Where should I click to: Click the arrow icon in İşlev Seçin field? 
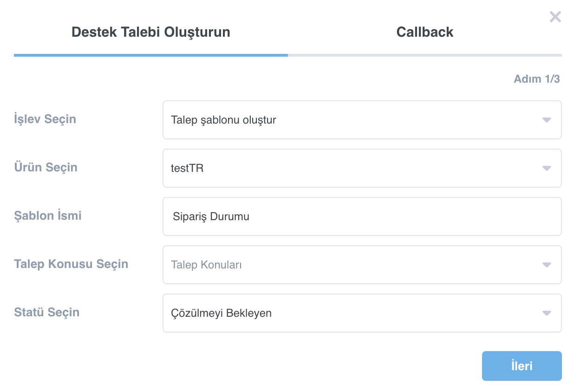pyautogui.click(x=547, y=120)
